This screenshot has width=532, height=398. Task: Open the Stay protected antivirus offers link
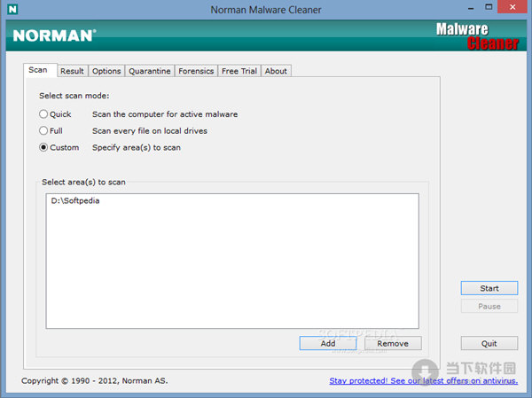[424, 380]
